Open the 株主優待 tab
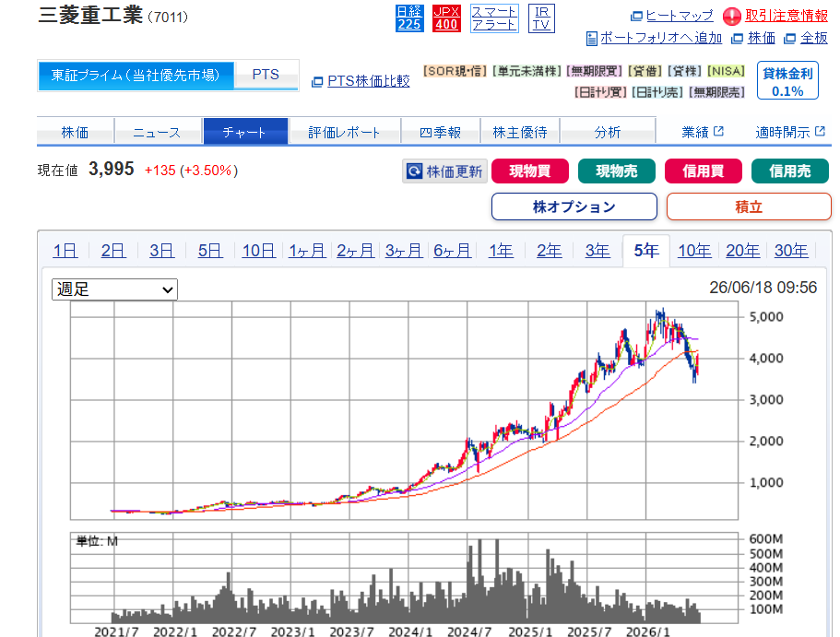Image resolution: width=840 pixels, height=637 pixels. 520,131
